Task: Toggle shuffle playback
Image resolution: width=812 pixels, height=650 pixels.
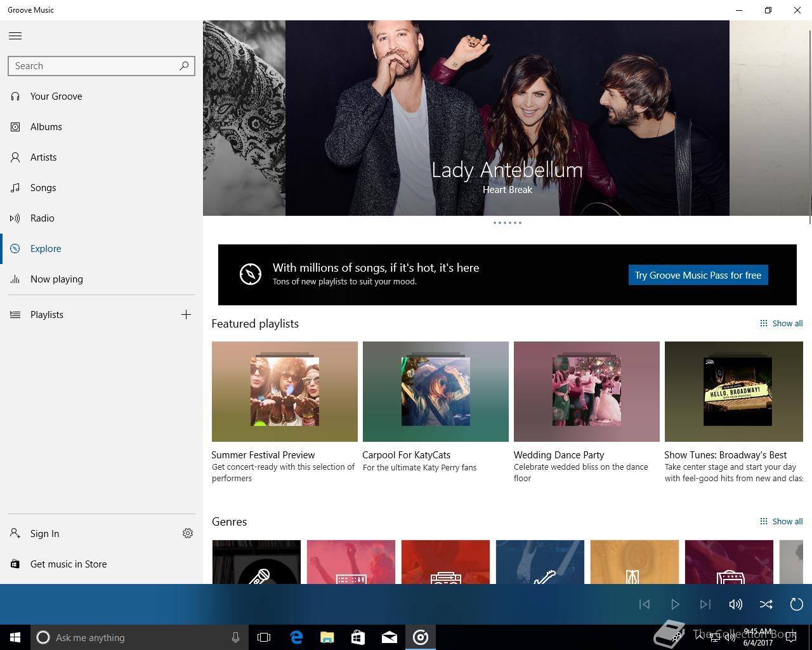Action: pos(766,604)
